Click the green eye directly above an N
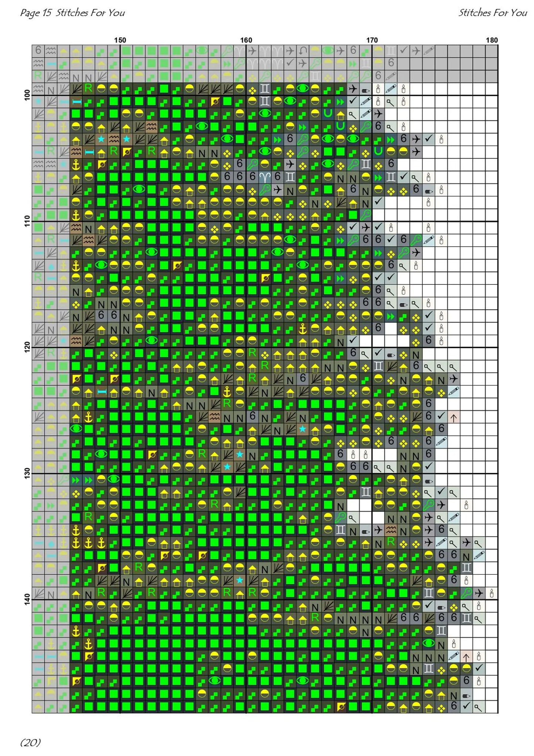The height and width of the screenshot is (756, 534). 428,643
